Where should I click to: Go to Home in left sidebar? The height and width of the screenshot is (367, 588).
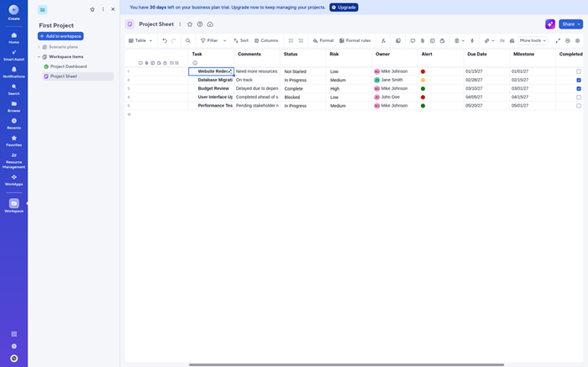pos(14,38)
